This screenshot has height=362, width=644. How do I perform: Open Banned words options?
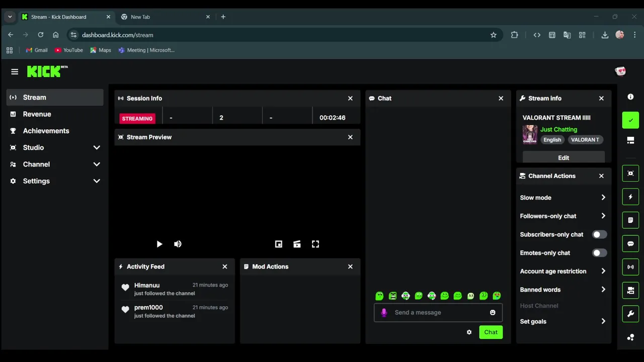point(563,290)
